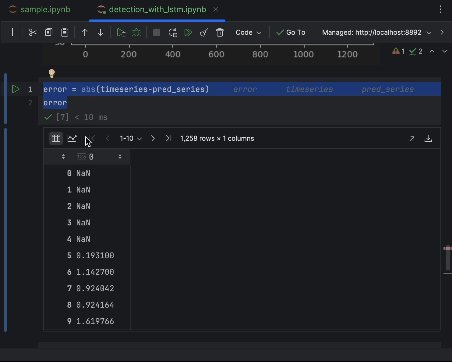Download the error table as file
Screen dimensions: 452x362
(428, 138)
